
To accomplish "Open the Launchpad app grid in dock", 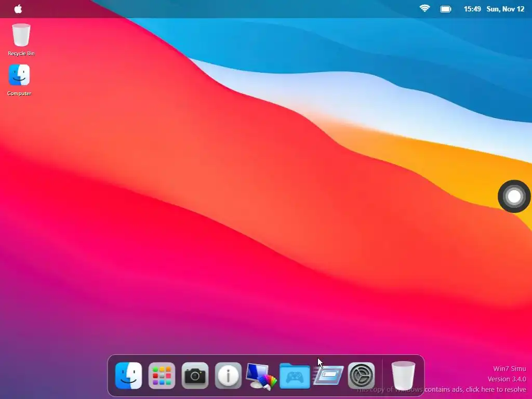I will pos(162,376).
